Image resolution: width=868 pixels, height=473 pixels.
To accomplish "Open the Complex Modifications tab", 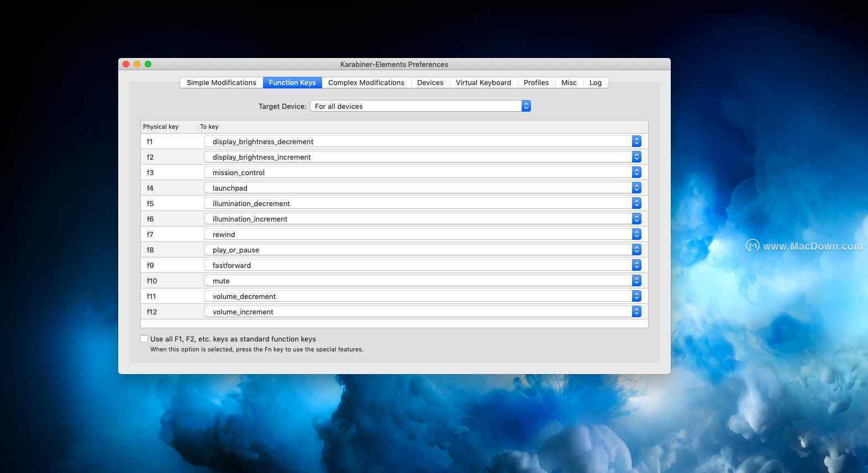I will pyautogui.click(x=366, y=83).
